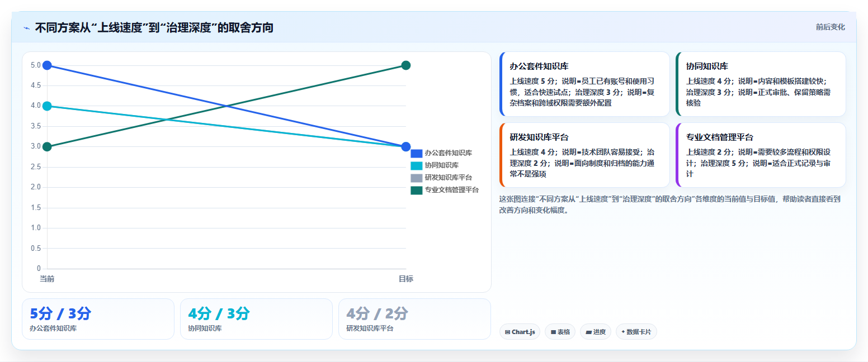
Task: Select the Chart.js tag chip
Action: coord(520,332)
